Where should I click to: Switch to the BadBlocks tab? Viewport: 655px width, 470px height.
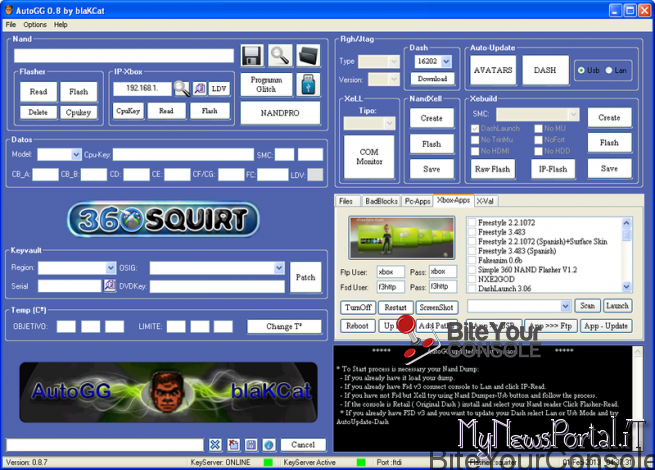click(381, 201)
